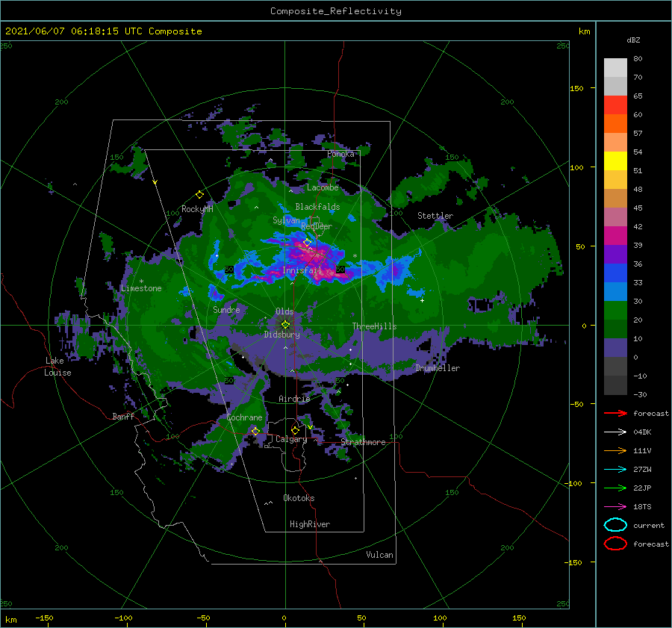The width and height of the screenshot is (672, 628).
Task: Select the Calgary city label
Action: 291,439
